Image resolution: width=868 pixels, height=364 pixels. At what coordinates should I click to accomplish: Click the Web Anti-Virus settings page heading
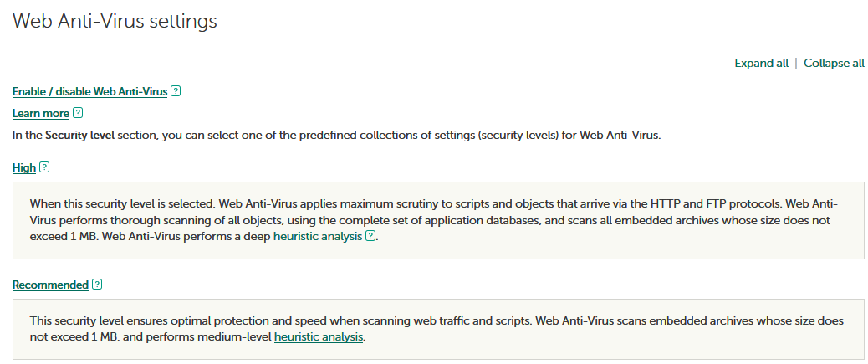115,22
